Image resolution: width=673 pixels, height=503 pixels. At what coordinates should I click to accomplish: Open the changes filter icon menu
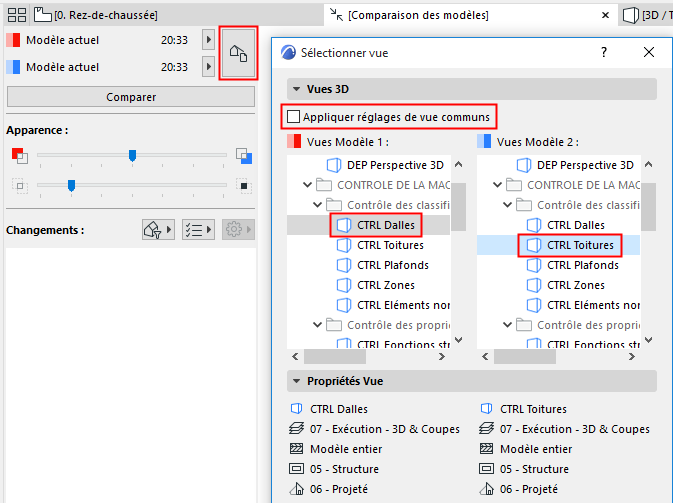tap(159, 230)
